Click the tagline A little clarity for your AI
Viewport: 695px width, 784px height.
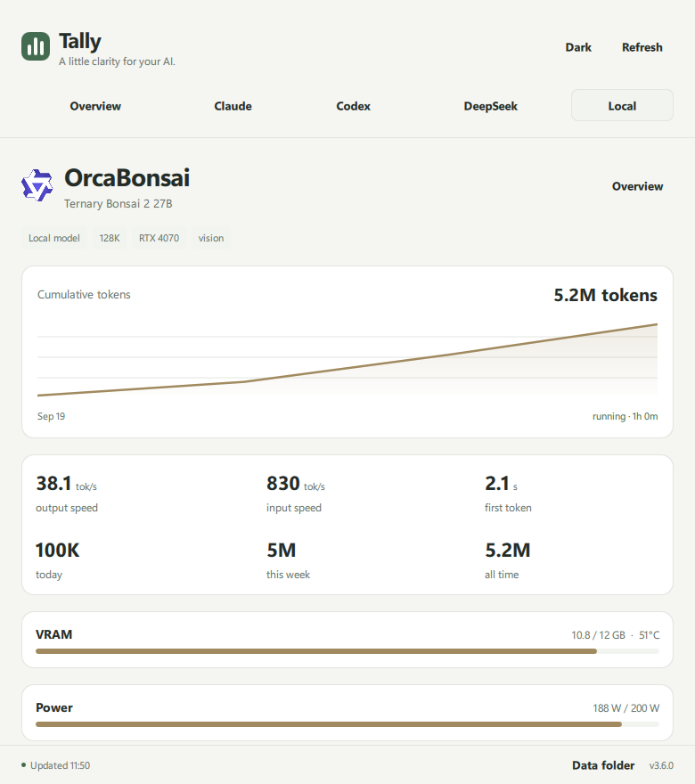click(117, 61)
